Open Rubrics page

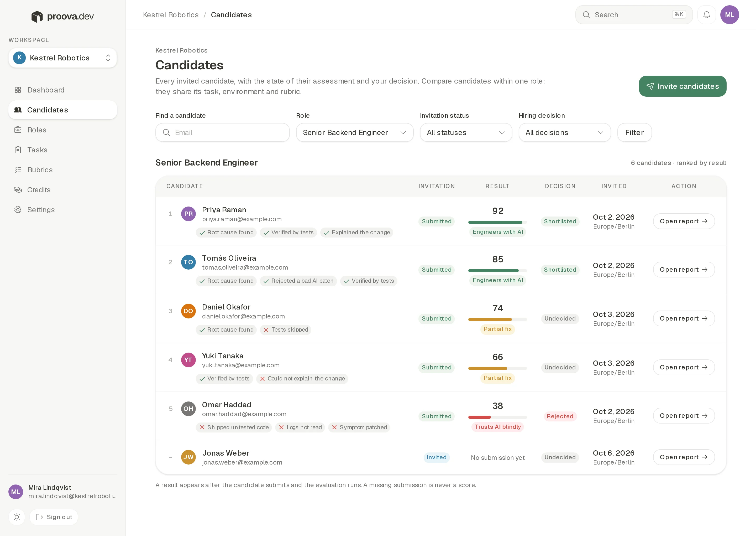(x=63, y=170)
